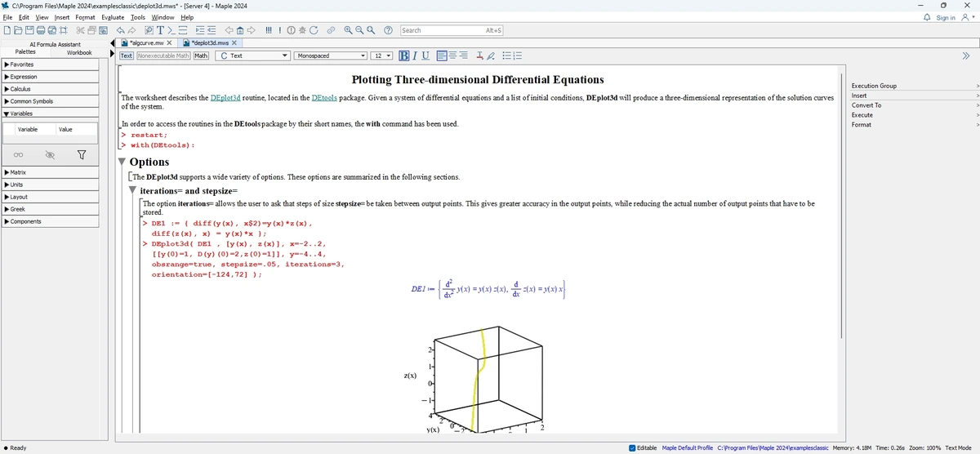980x454 pixels.
Task: Click Sign in at top right
Action: pyautogui.click(x=945, y=17)
